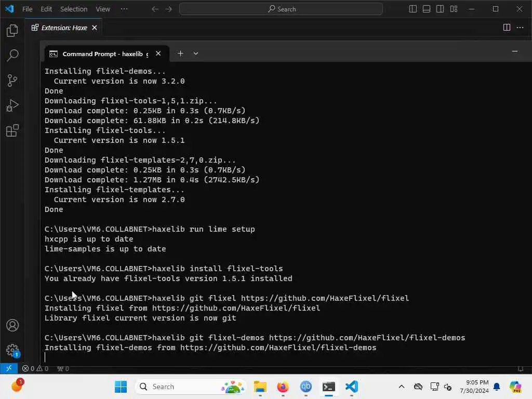Open the Extensions view
This screenshot has height=399, width=532.
12,130
